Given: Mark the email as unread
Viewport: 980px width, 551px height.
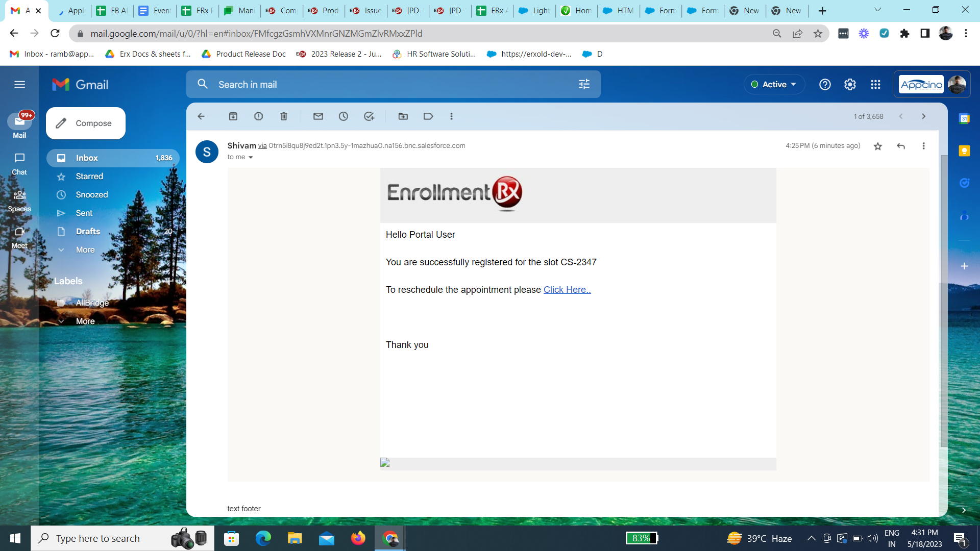Looking at the screenshot, I should click(x=318, y=116).
